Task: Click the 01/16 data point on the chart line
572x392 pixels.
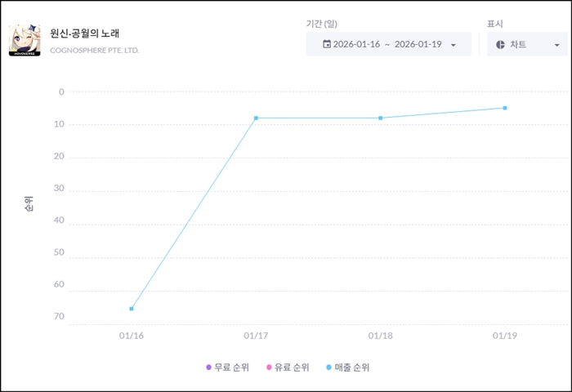Action: [x=132, y=309]
